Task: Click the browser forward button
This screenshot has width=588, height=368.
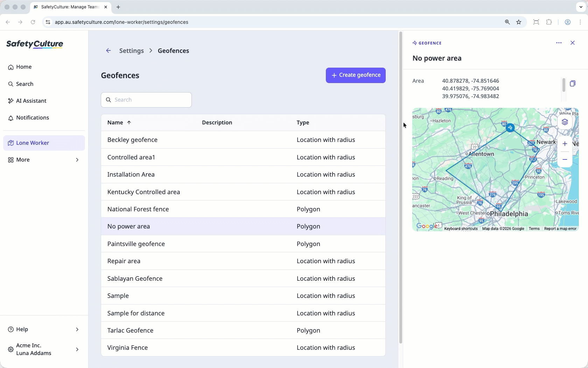Action: pyautogui.click(x=20, y=22)
